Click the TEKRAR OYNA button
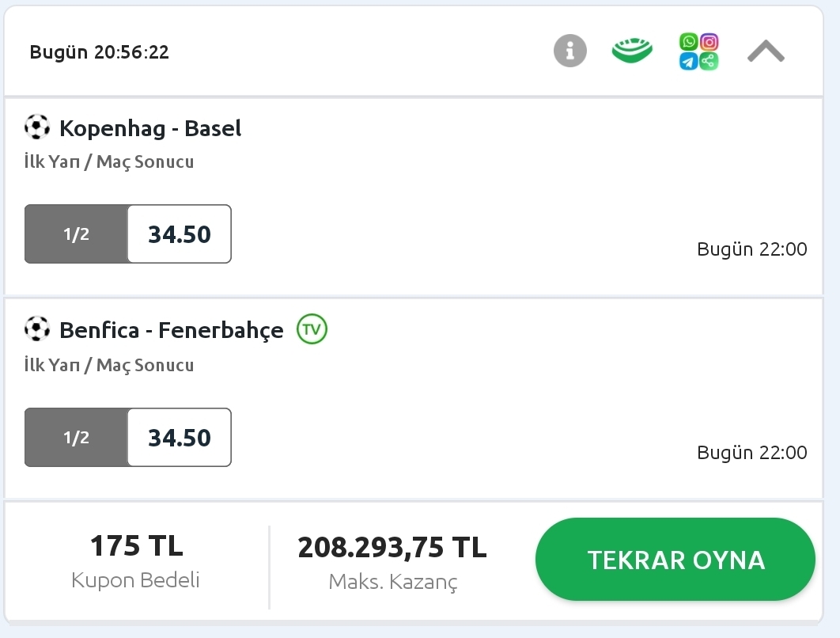This screenshot has width=840, height=638. pos(675,559)
